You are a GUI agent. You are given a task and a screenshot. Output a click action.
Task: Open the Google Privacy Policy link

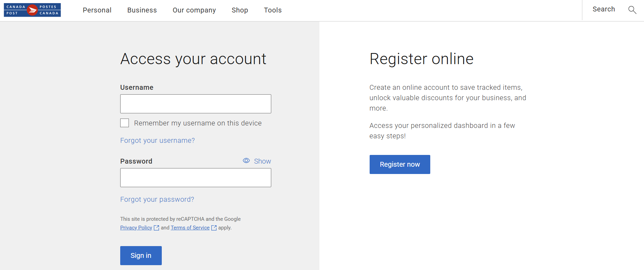(x=136, y=228)
